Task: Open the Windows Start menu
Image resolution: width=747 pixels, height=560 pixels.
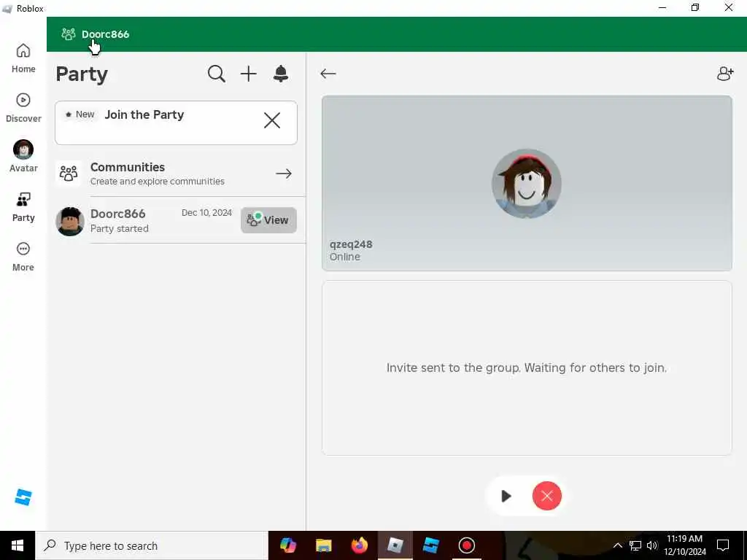Action: tap(18, 545)
